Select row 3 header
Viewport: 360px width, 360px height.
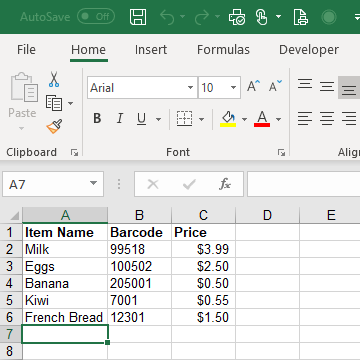pyautogui.click(x=11, y=266)
